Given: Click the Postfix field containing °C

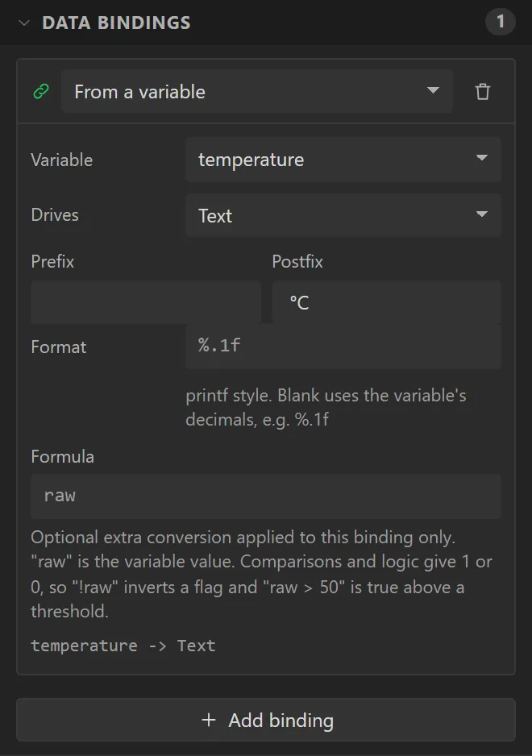Looking at the screenshot, I should pos(386,301).
